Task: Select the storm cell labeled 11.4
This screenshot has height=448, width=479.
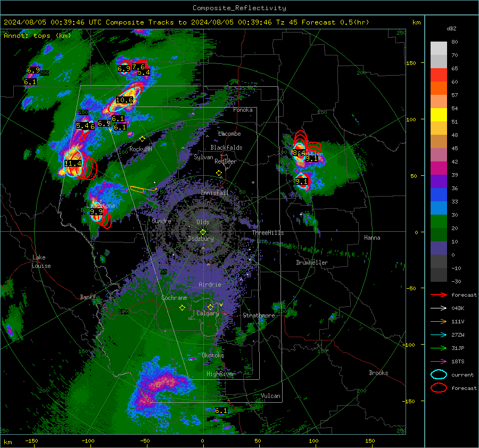Action: 73,164
